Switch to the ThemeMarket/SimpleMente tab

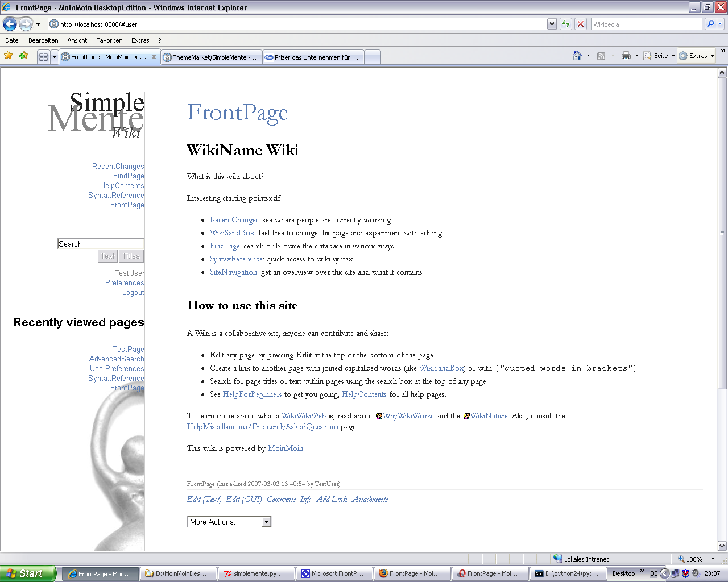coord(211,57)
